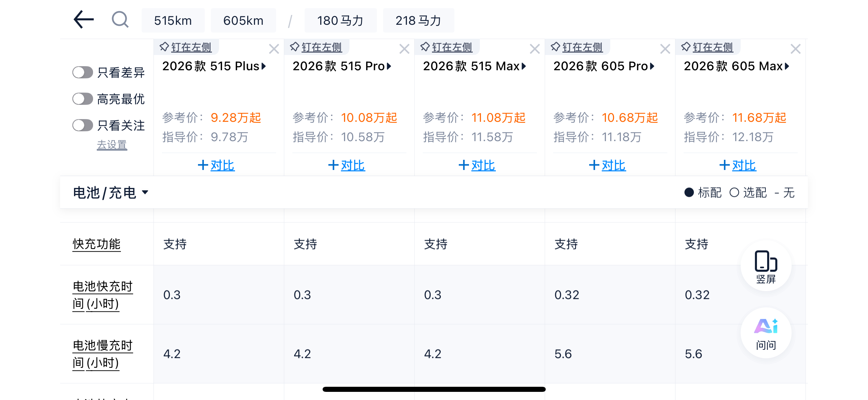Pin 2026款 515 Plus to left side
868x400 pixels.
click(x=186, y=47)
